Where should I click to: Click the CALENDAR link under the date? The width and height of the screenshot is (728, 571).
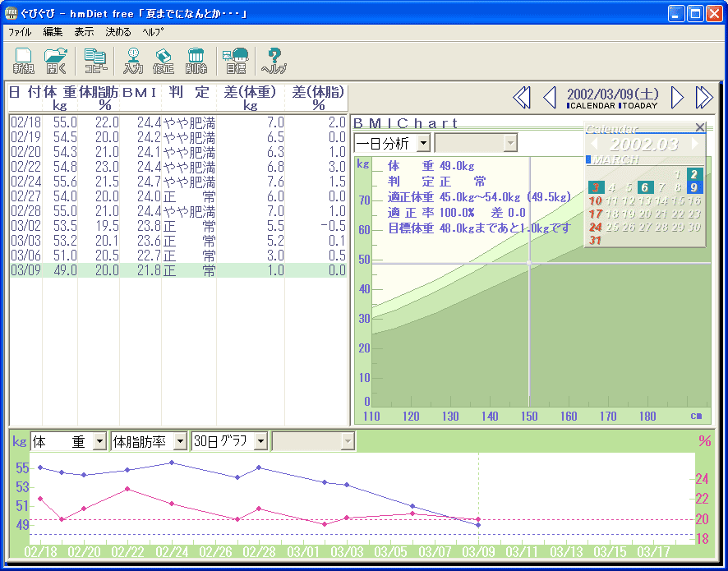pos(592,106)
